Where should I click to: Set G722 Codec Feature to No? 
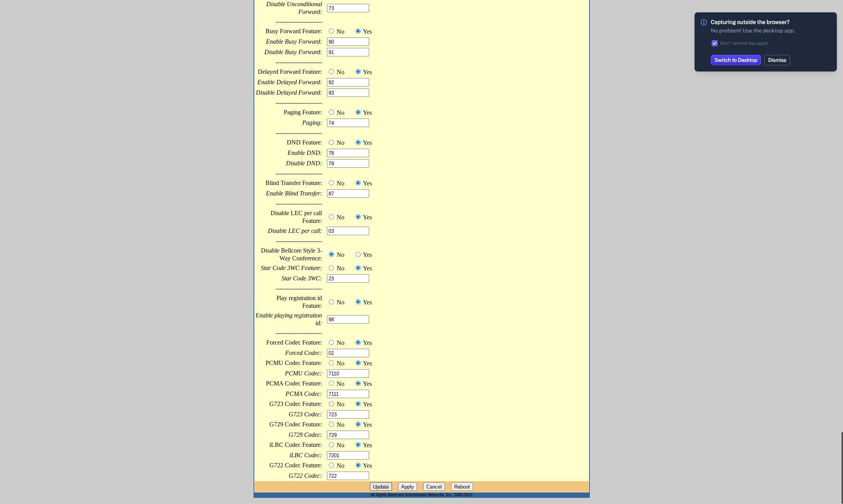331,465
